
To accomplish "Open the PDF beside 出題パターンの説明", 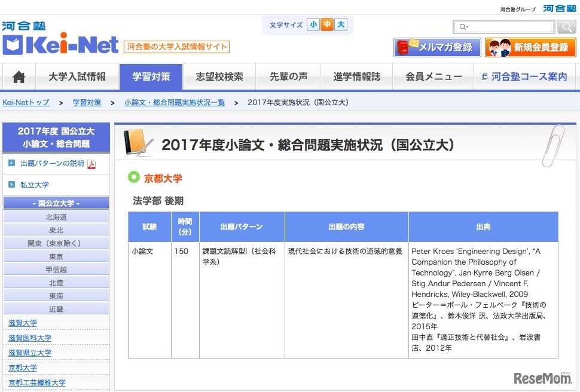I will point(91,164).
